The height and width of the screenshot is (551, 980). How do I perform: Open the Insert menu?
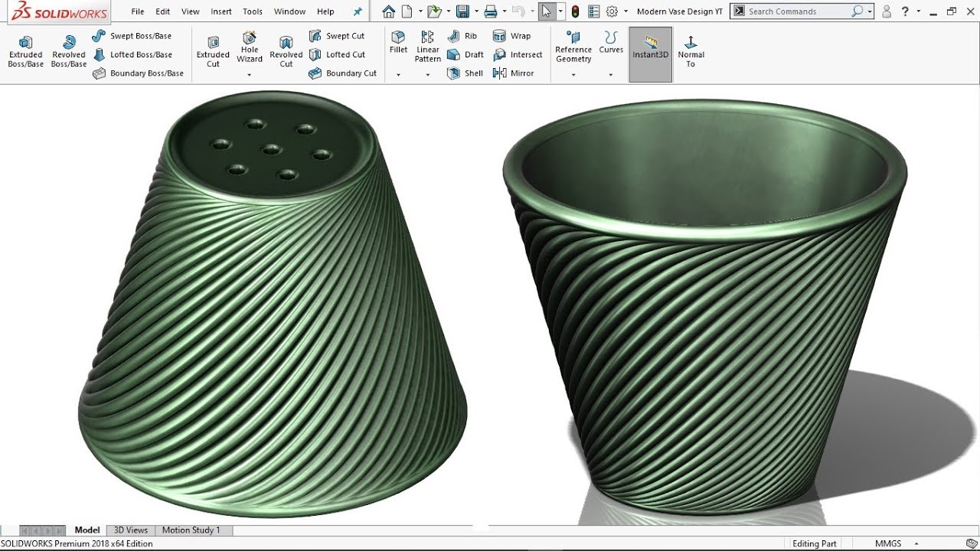tap(221, 11)
